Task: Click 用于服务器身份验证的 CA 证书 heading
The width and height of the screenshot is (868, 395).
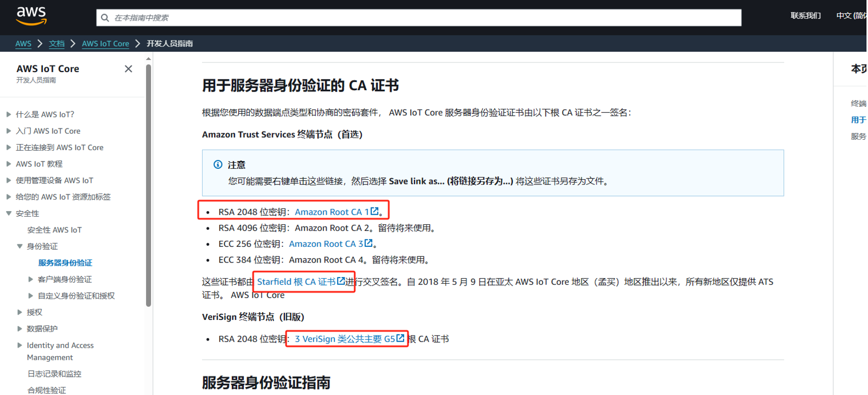Action: pyautogui.click(x=300, y=85)
